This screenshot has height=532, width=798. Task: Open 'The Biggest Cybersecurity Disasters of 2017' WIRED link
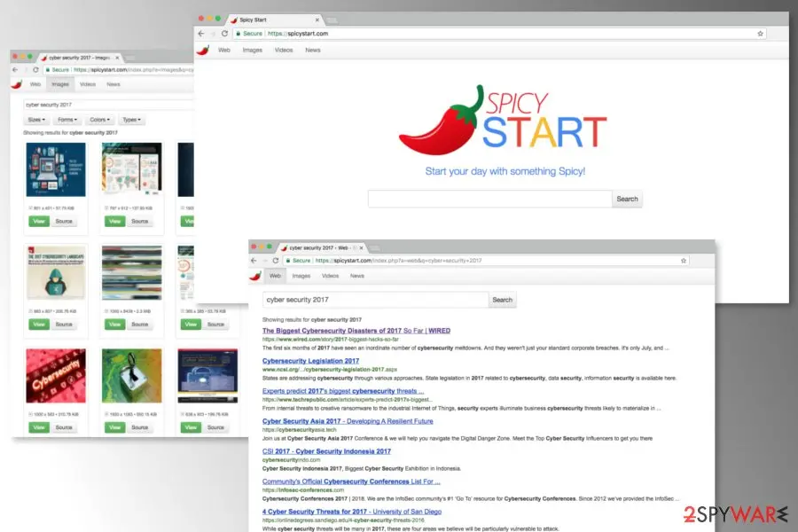(356, 331)
